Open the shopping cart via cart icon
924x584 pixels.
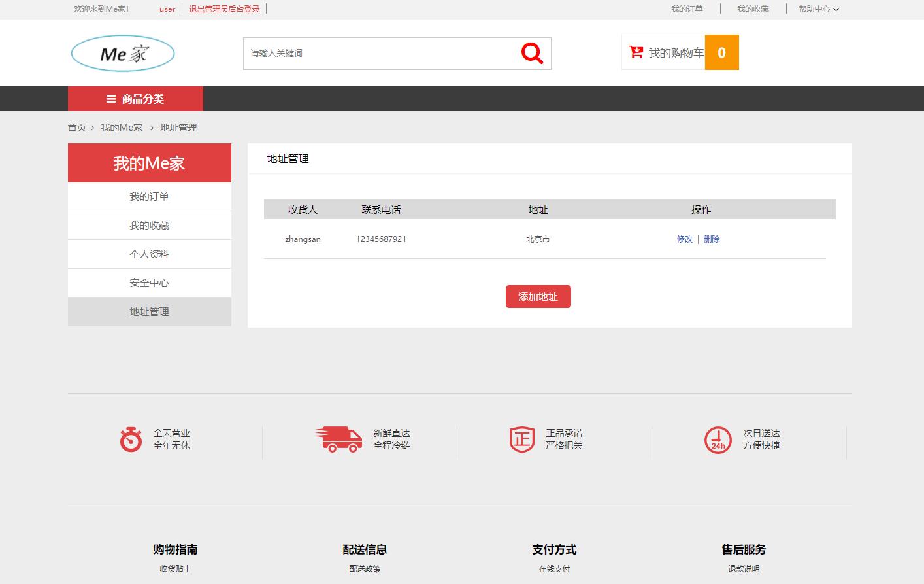[x=635, y=52]
